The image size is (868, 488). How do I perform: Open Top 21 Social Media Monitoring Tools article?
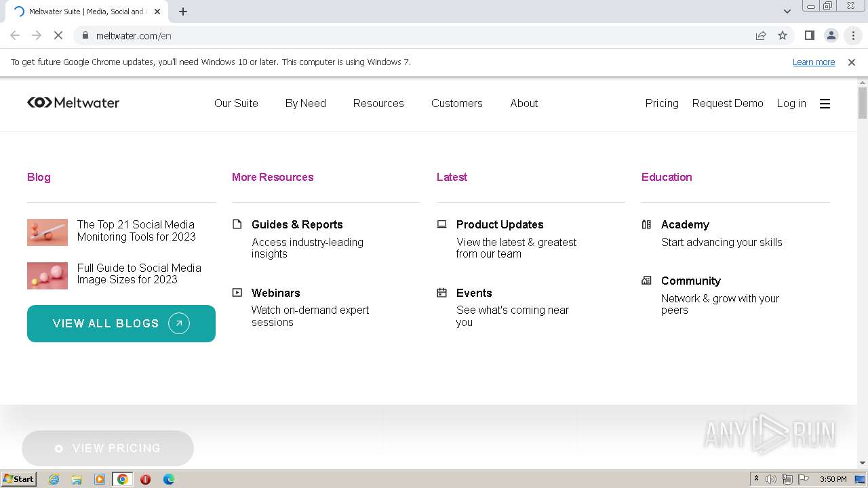136,230
